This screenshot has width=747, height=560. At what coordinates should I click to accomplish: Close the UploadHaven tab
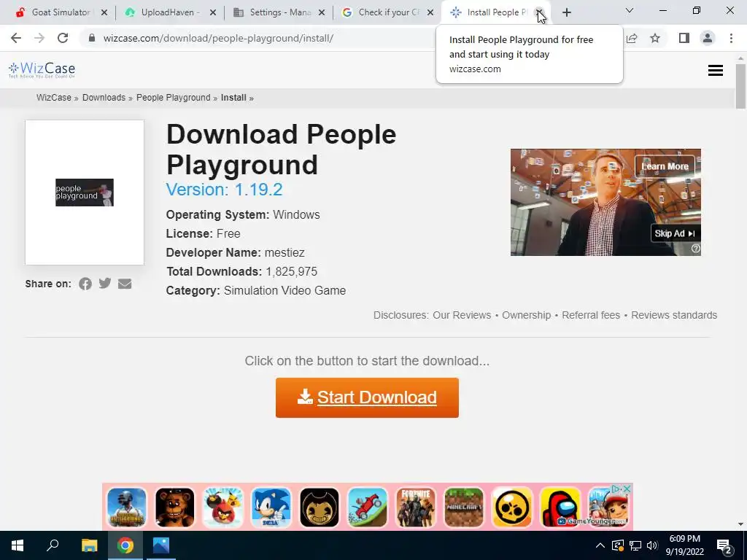pyautogui.click(x=213, y=12)
